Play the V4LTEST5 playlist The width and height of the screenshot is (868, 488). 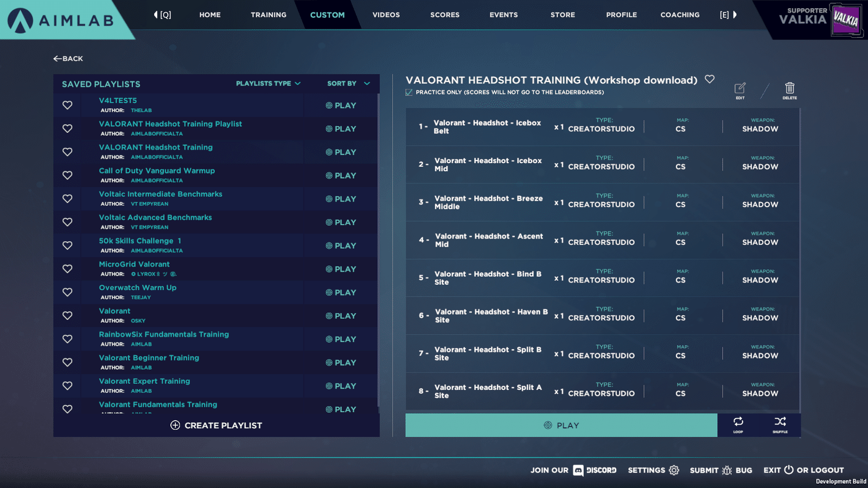click(341, 105)
